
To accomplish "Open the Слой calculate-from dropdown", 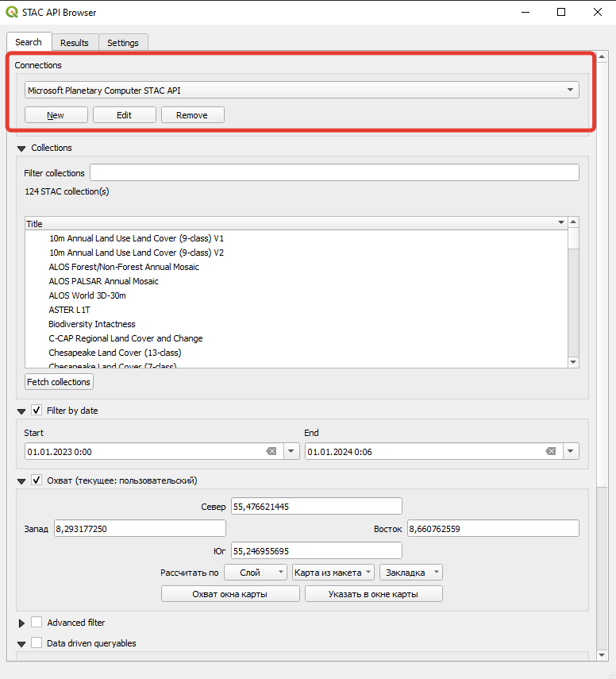I will point(256,573).
